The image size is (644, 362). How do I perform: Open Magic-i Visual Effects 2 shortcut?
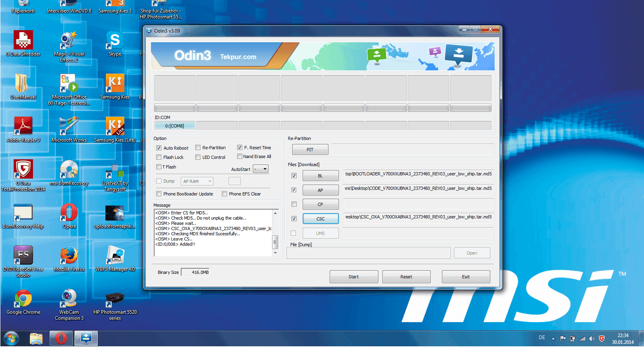pos(69,46)
